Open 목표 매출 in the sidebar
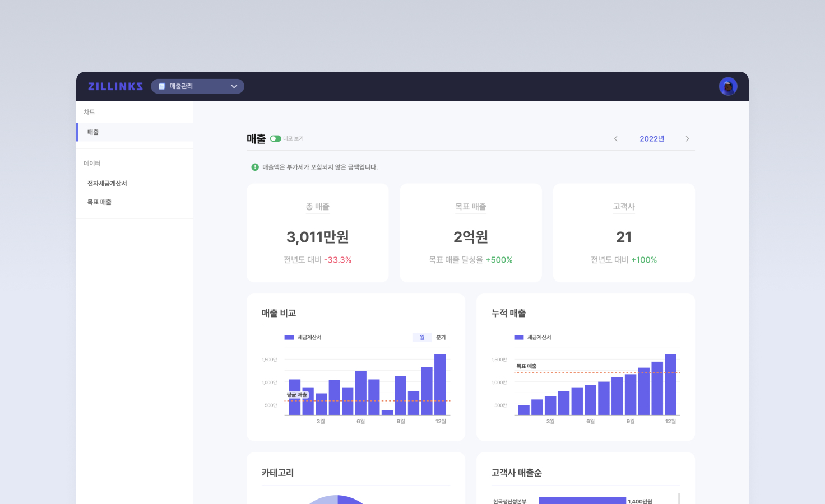Image resolution: width=825 pixels, height=504 pixels. [x=99, y=202]
